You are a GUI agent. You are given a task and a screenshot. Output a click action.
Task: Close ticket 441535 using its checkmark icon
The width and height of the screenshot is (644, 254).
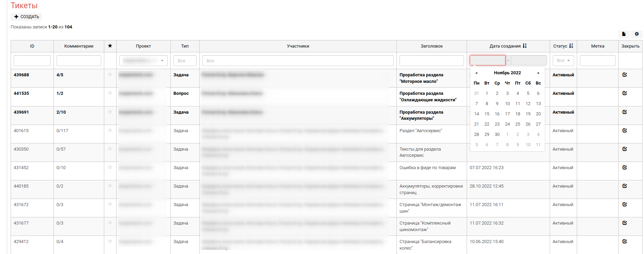click(624, 93)
